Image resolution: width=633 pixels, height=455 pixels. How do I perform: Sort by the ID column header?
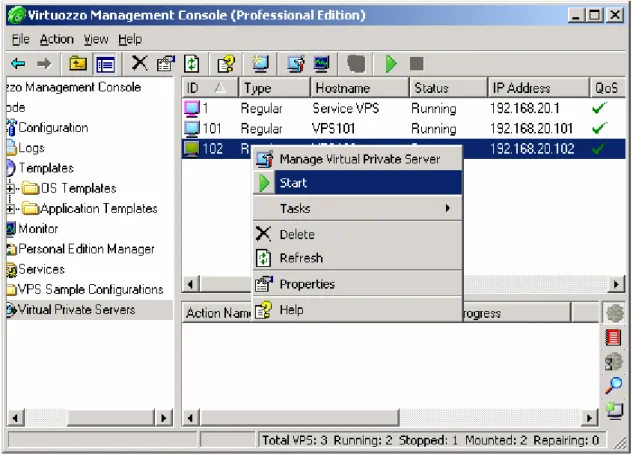[x=210, y=88]
